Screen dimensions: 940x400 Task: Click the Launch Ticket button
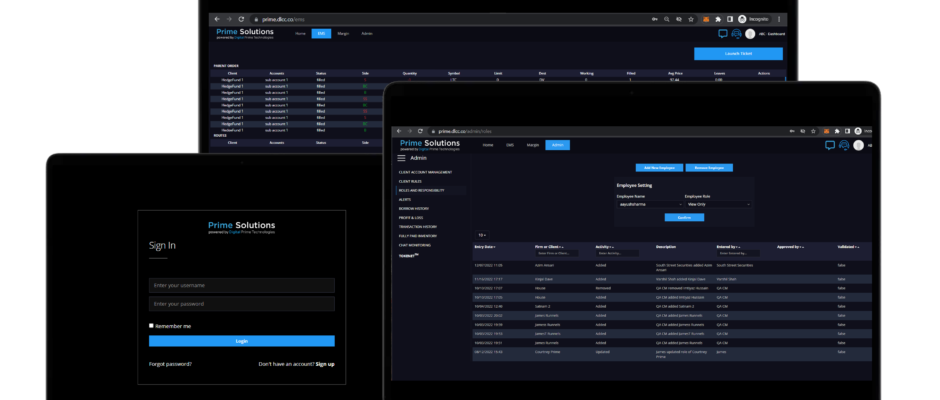pos(738,53)
